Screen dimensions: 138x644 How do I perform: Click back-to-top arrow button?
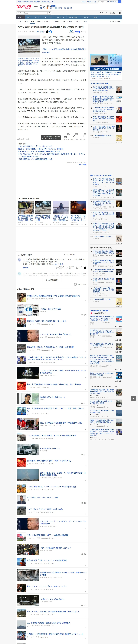[133, 398]
